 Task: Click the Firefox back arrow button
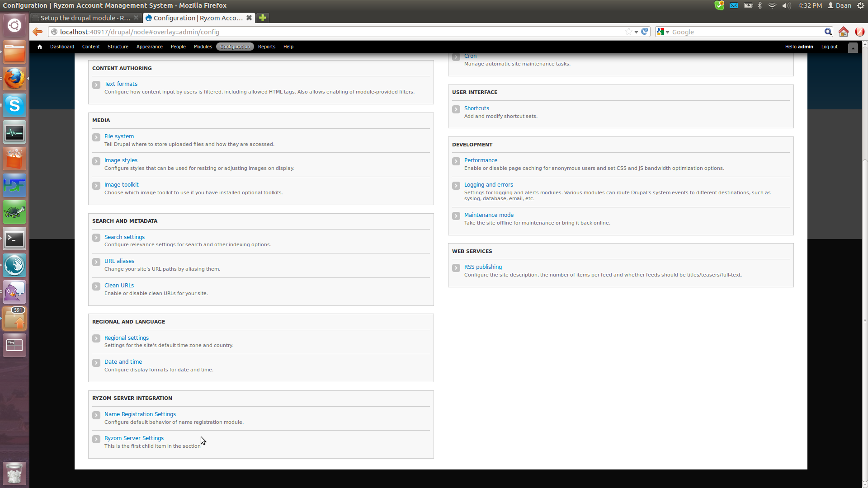coord(38,32)
